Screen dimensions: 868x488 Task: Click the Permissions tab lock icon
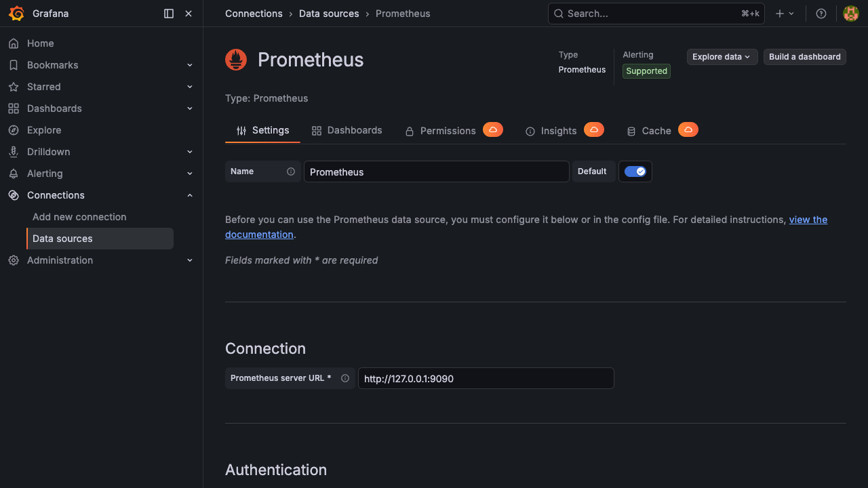[x=410, y=131]
